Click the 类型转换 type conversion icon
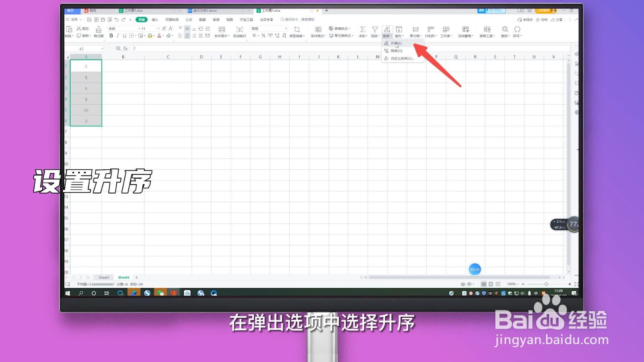This screenshot has width=644, height=362. (x=297, y=29)
